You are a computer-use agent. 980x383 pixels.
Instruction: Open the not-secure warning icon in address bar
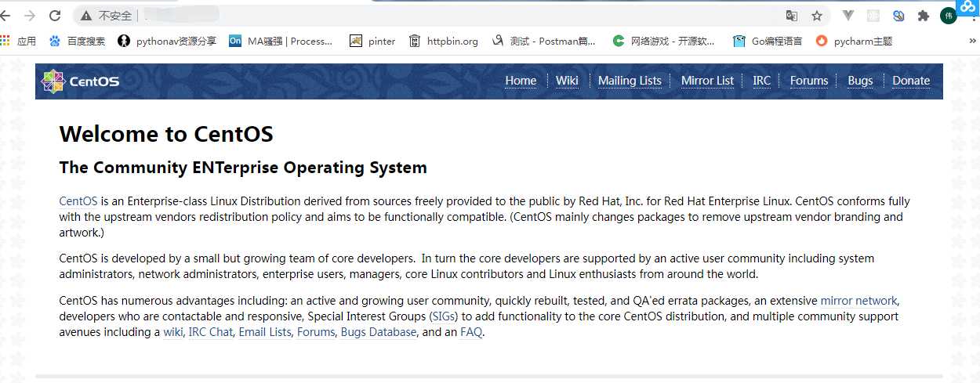(86, 16)
